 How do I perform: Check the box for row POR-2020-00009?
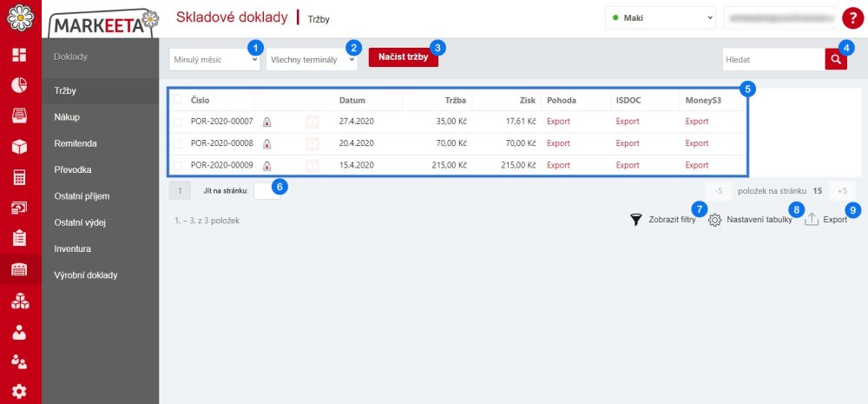pos(178,166)
